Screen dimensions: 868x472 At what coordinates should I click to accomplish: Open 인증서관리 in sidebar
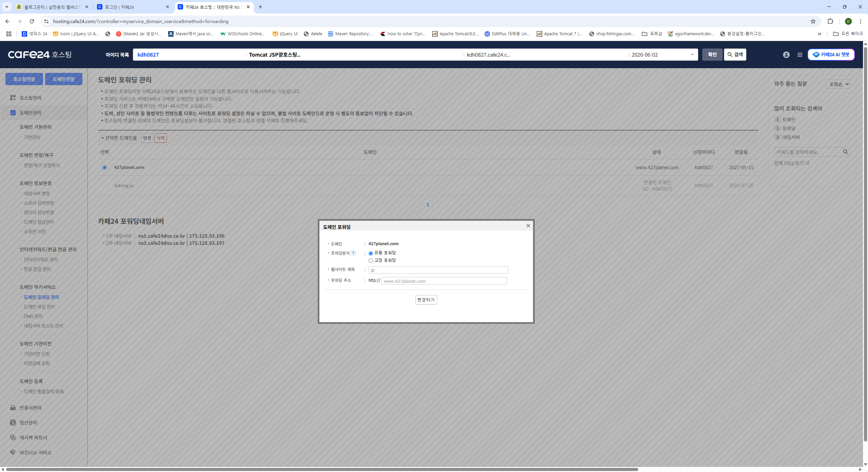pos(30,408)
